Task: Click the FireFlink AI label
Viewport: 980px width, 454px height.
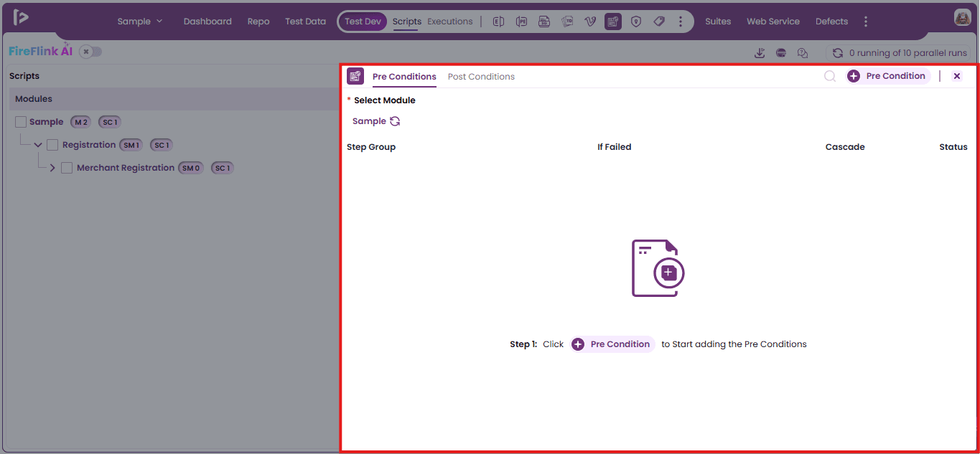Action: pos(41,51)
